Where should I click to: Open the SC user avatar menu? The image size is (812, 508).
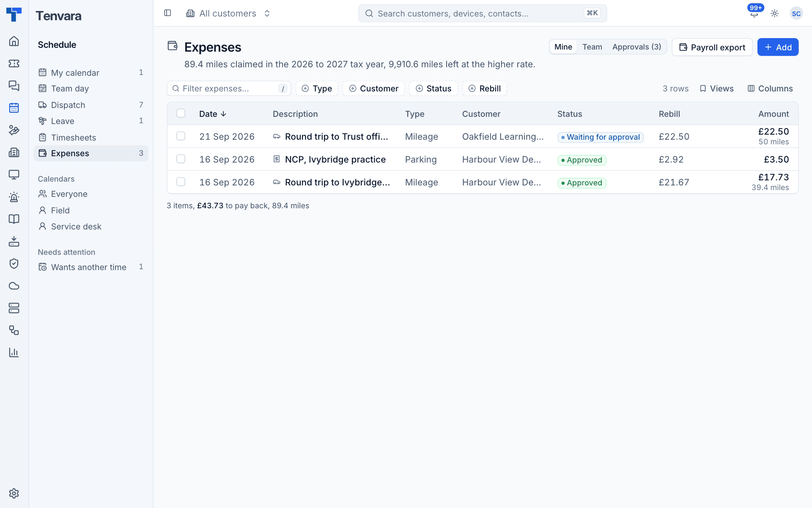[796, 14]
